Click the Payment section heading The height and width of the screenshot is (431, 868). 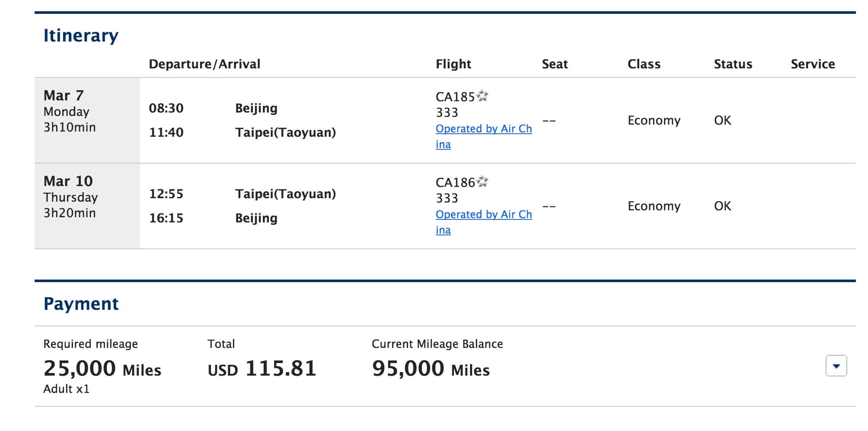pos(81,304)
